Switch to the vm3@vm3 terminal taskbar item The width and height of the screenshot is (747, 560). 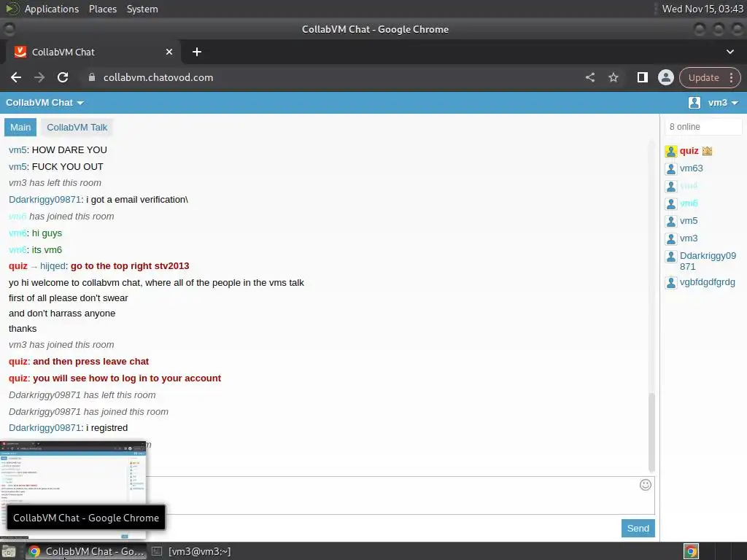point(191,551)
